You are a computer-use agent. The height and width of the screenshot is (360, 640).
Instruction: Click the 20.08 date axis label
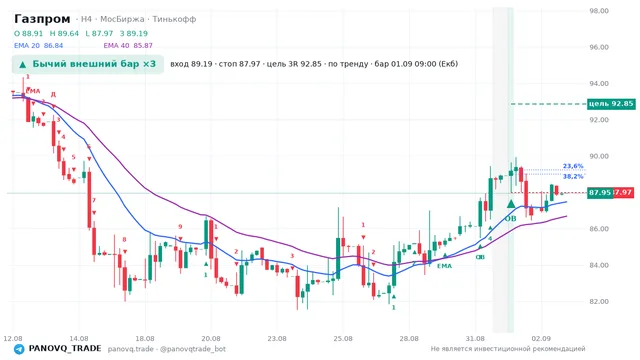pyautogui.click(x=211, y=339)
